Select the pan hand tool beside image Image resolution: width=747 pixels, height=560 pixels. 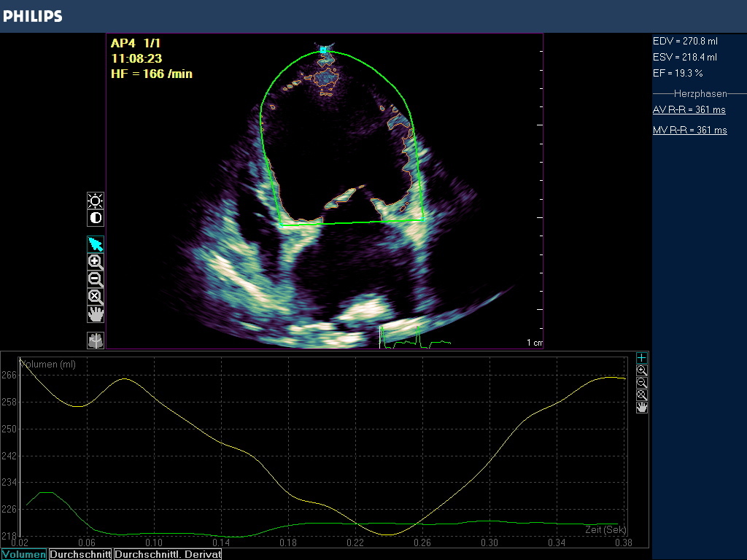click(x=96, y=314)
